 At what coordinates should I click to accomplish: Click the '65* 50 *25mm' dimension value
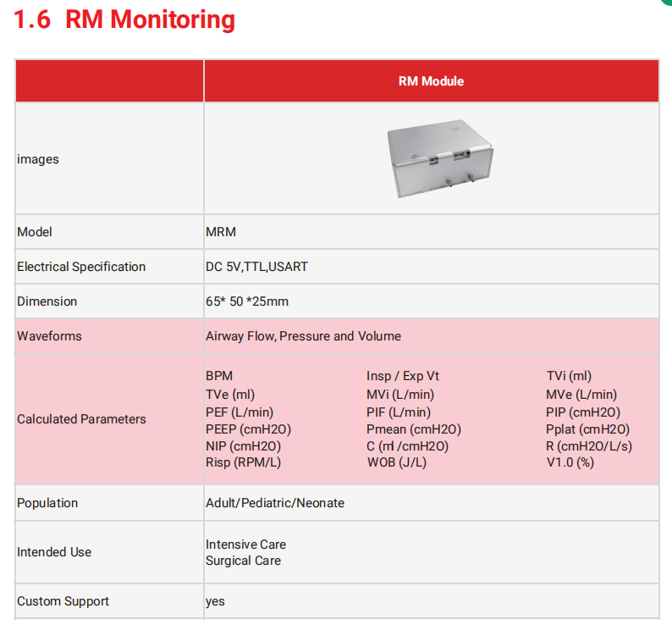[247, 301]
